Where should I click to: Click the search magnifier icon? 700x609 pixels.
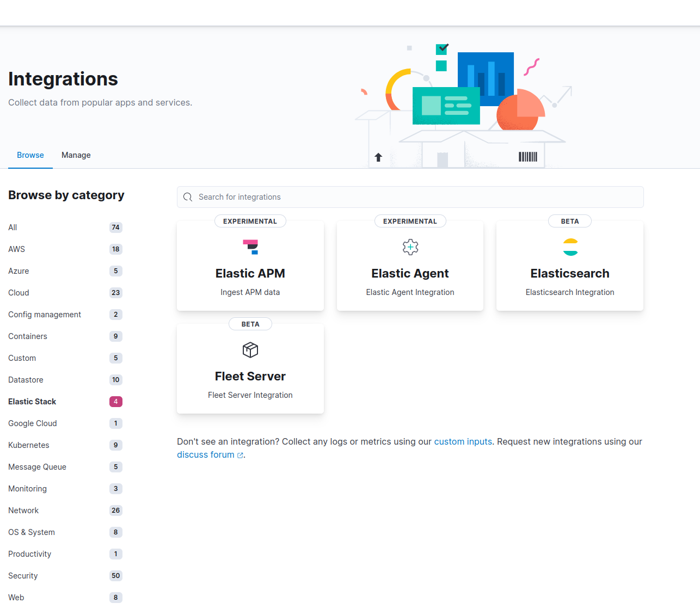(188, 197)
